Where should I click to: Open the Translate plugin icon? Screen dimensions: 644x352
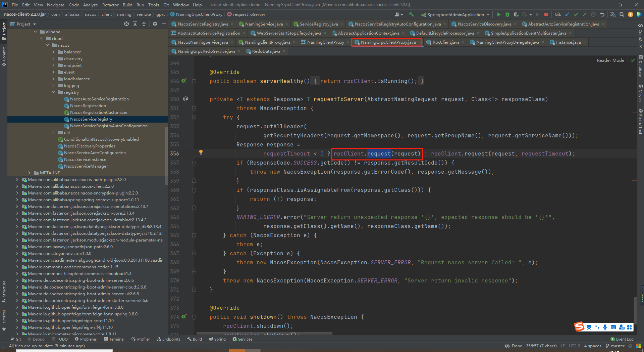point(613,14)
